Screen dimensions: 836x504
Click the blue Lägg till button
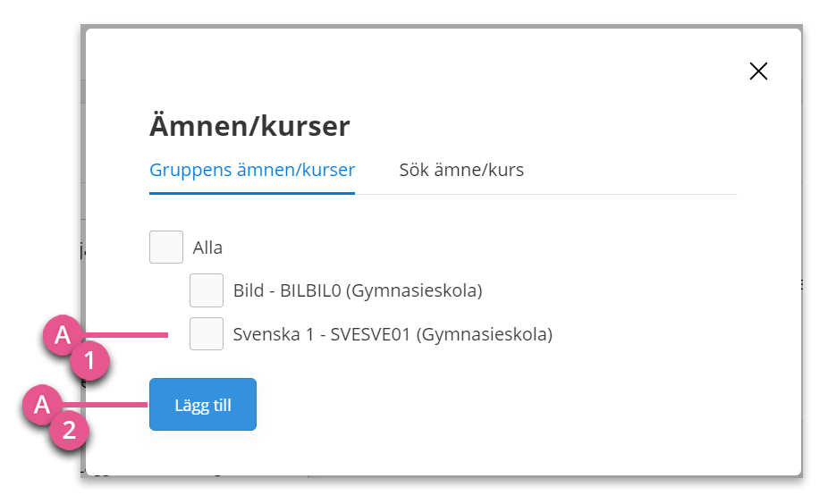click(203, 405)
